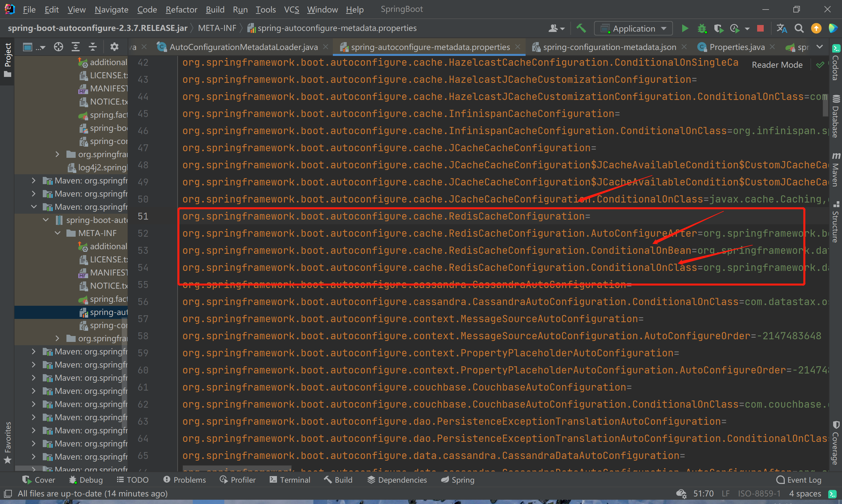Open Search Everywhere magnifier

point(799,29)
